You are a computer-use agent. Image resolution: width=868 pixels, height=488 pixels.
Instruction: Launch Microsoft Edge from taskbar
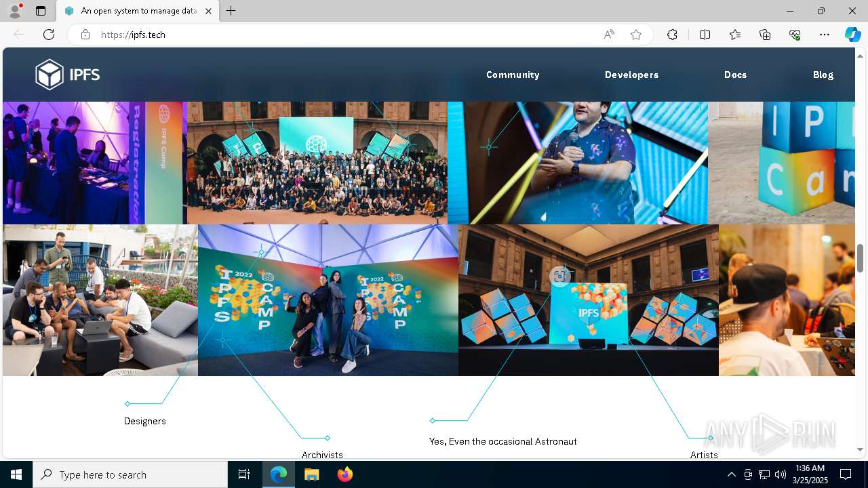(x=279, y=474)
